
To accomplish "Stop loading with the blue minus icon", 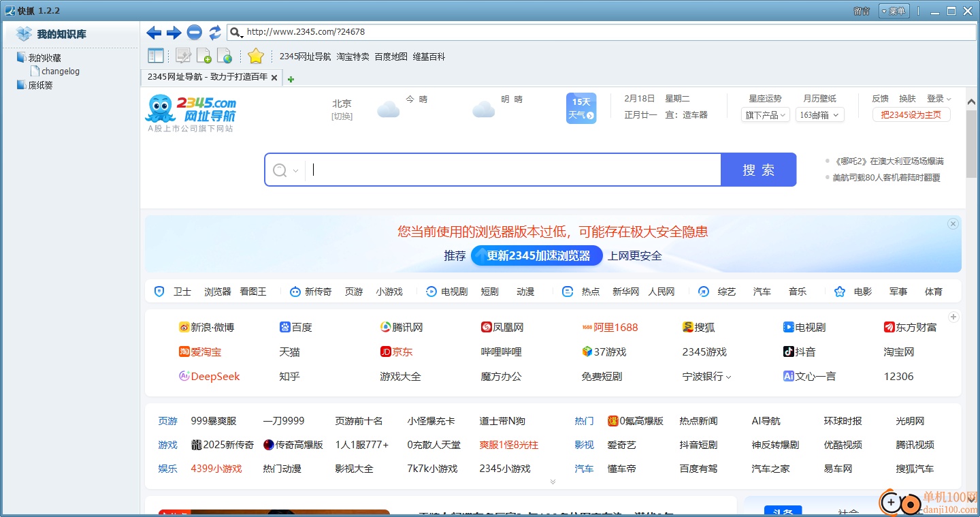I will coord(195,32).
